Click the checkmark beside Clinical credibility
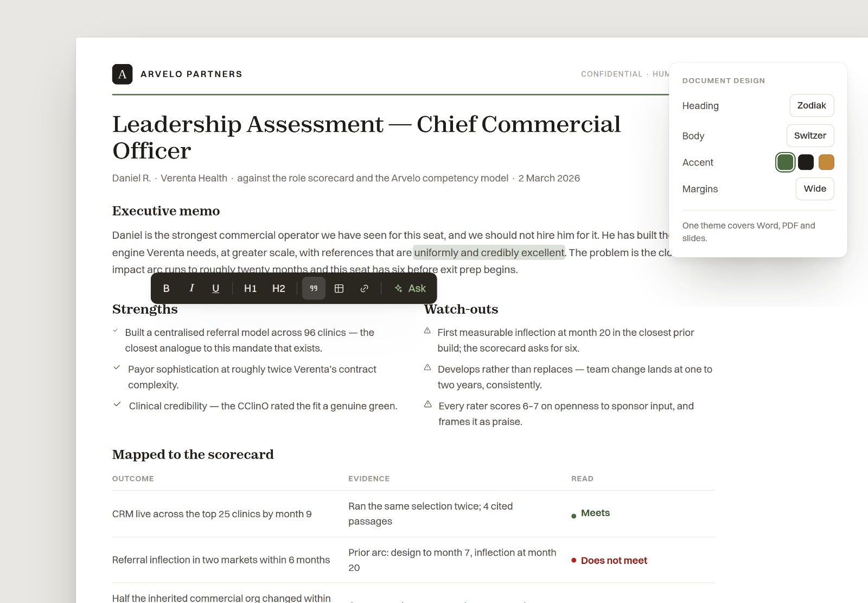The width and height of the screenshot is (868, 603). pos(117,404)
